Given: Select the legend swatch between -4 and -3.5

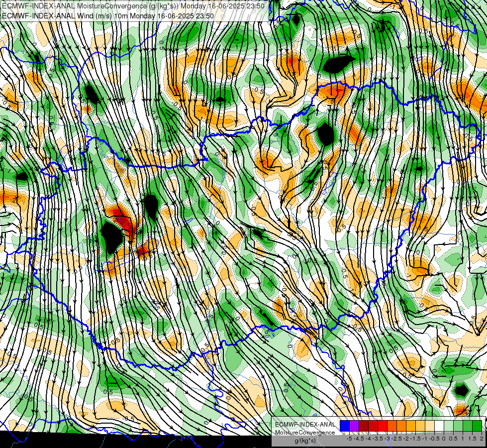Looking at the screenshot, I should [x=373, y=426].
